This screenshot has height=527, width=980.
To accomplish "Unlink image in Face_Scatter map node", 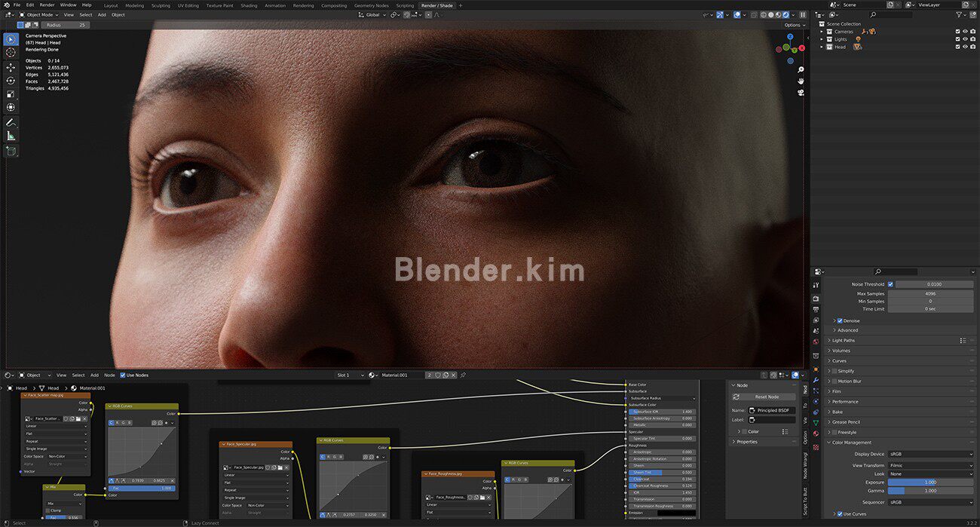I will [x=84, y=418].
